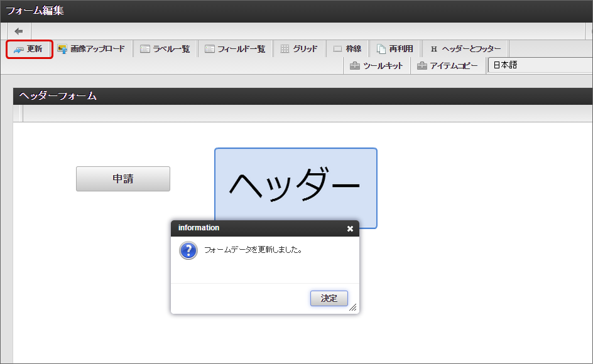593x364 pixels.
Task: Click the 申請 button on the form
Action: click(122, 179)
